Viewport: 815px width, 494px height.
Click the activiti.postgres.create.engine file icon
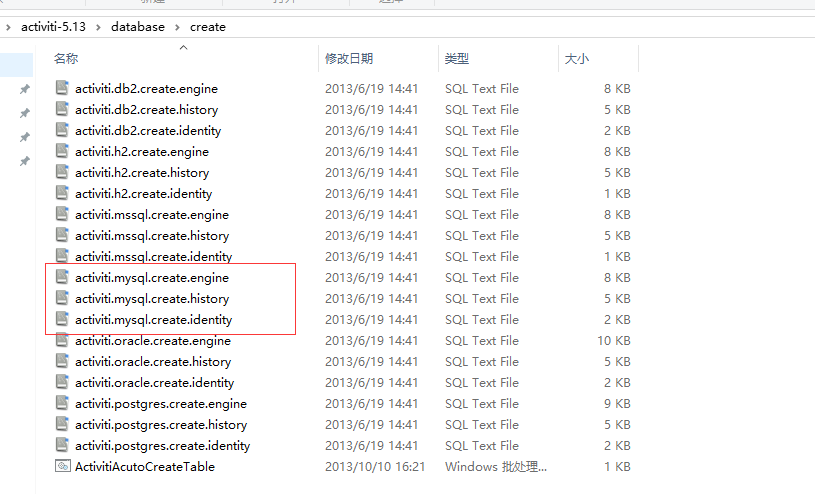click(x=62, y=403)
